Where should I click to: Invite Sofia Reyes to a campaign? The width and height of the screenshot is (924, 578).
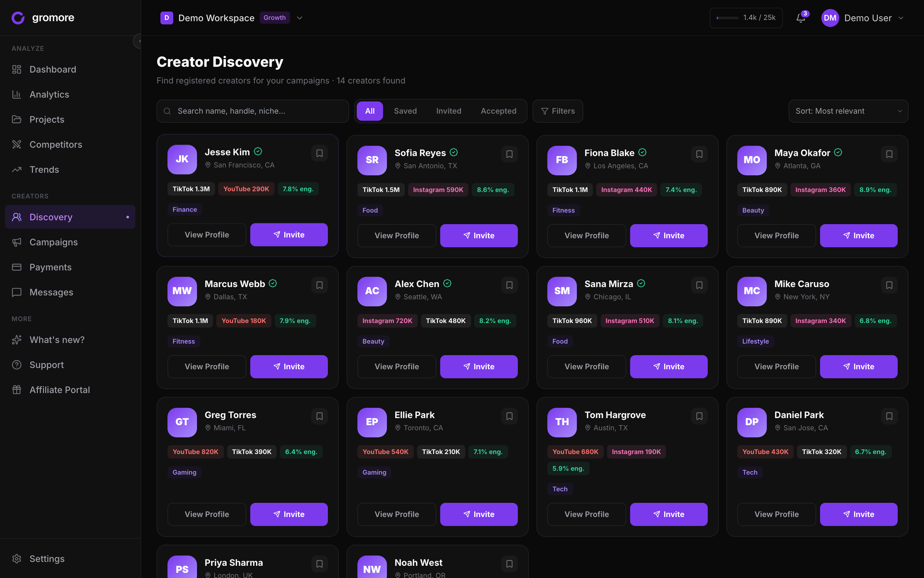click(x=479, y=235)
